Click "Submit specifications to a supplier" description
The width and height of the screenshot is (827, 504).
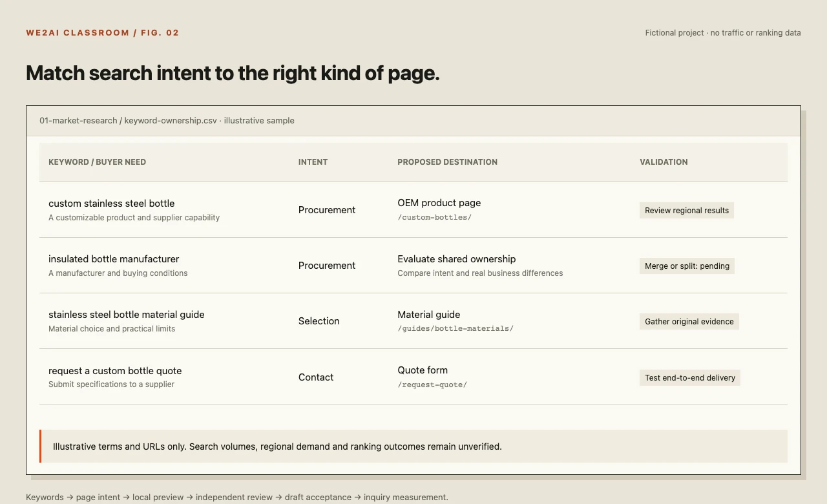pyautogui.click(x=112, y=384)
